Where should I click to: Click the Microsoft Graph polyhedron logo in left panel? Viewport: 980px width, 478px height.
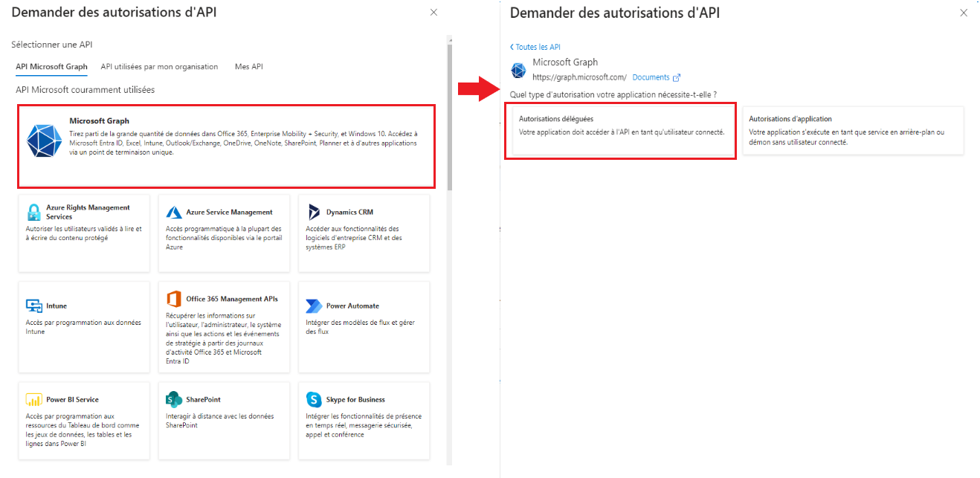coord(45,140)
